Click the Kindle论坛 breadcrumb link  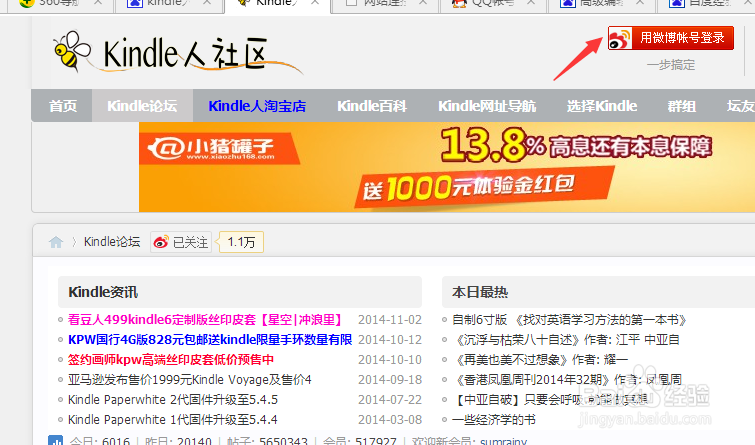pos(112,242)
